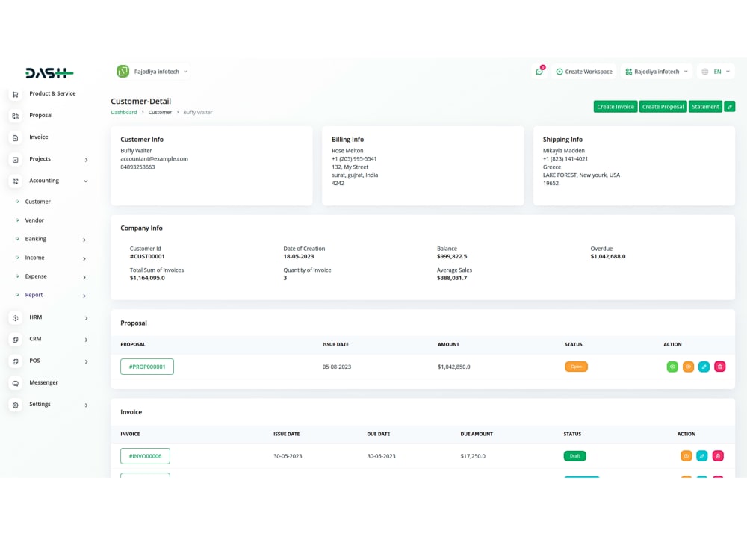Screen dimensions: 747x560
Task: Click the orange Open status badge on the proposal
Action: point(576,367)
